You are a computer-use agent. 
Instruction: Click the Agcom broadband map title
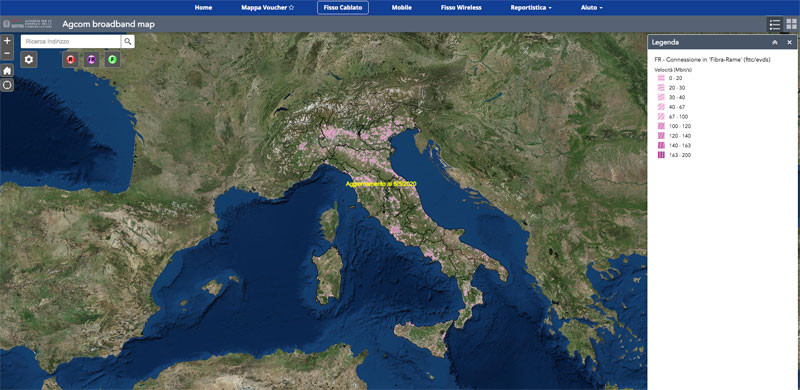[x=108, y=24]
